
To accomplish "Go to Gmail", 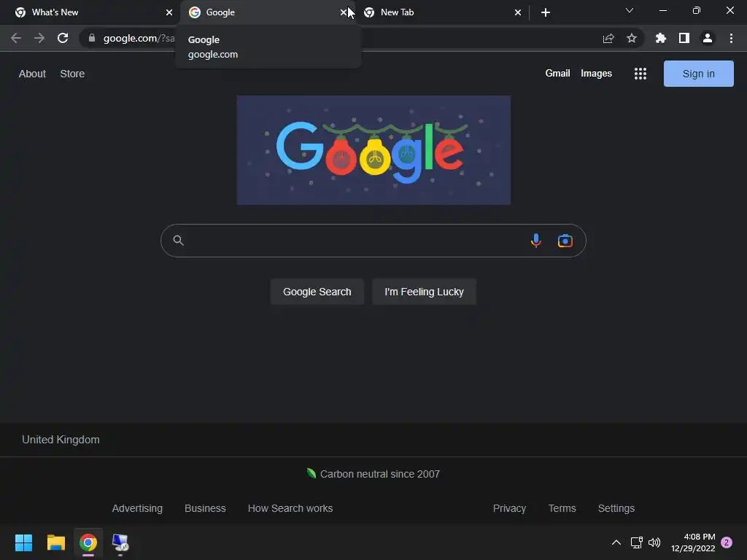I will tap(557, 74).
